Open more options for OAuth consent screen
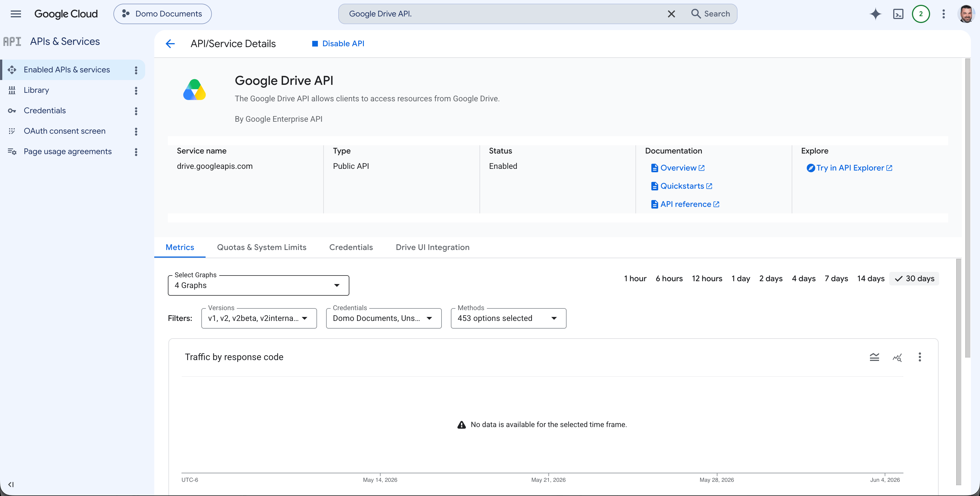 tap(136, 131)
